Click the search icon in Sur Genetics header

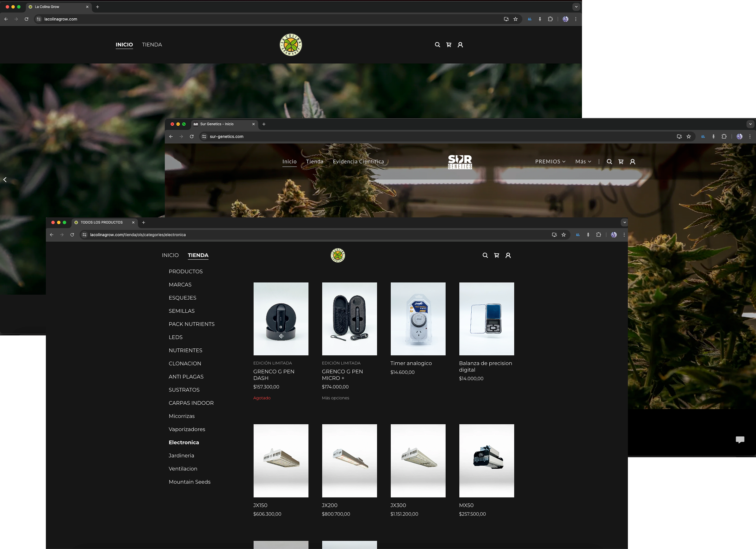[x=609, y=161]
